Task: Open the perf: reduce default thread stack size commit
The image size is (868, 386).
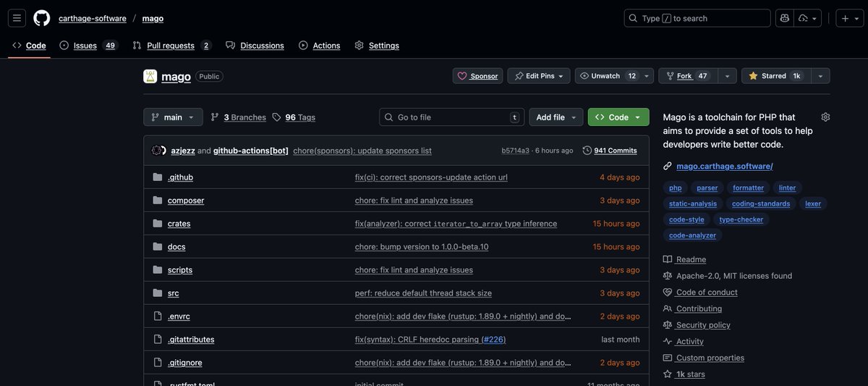Action: (423, 293)
